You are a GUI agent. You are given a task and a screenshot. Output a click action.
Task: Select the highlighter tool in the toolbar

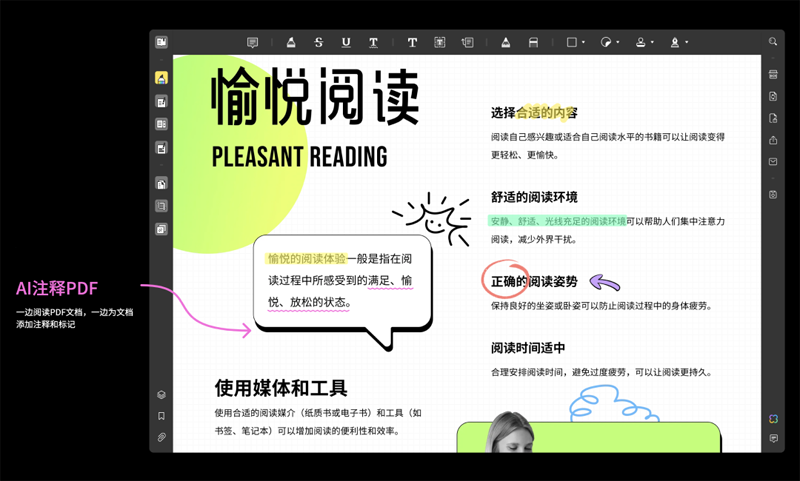coord(291,42)
